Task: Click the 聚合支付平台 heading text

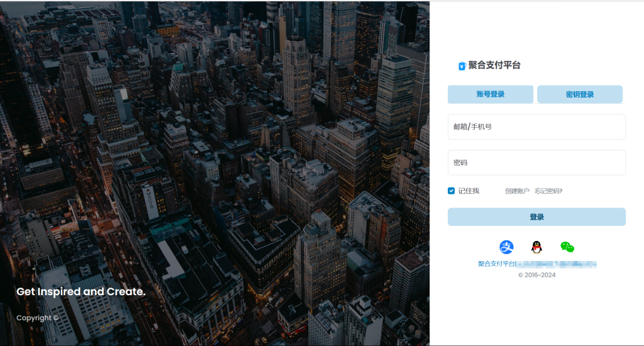Action: [x=494, y=65]
